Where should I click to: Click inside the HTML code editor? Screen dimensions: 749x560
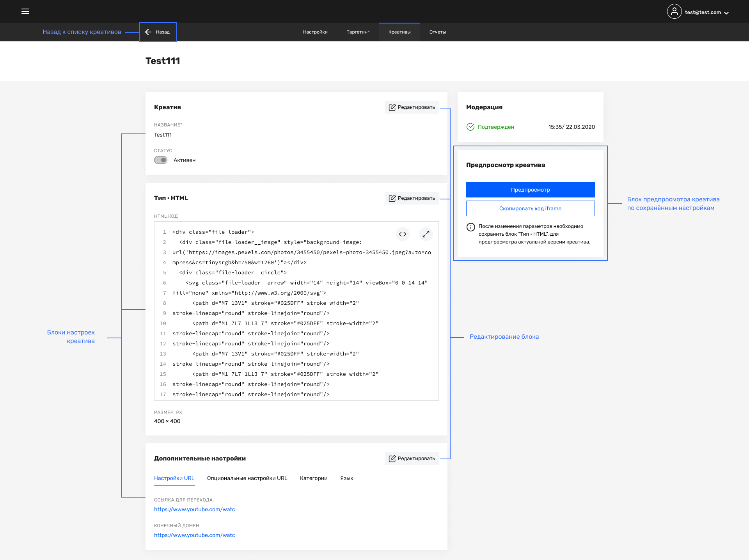(x=296, y=311)
